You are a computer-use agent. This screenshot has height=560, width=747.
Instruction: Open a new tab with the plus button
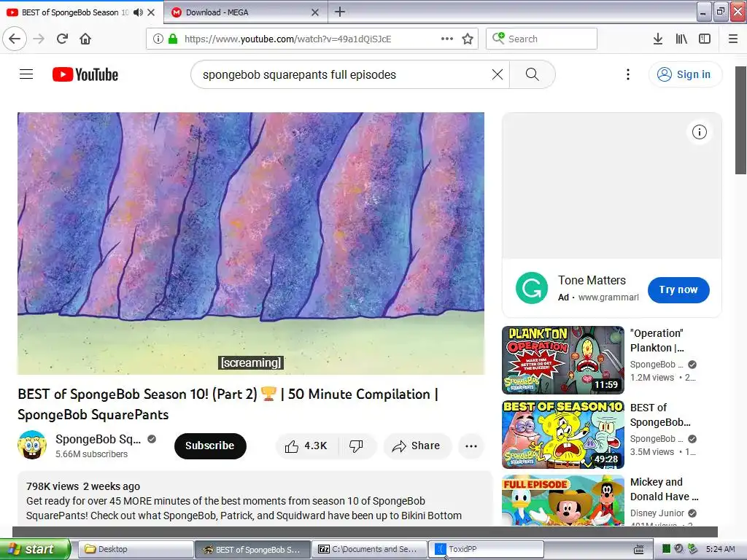(x=340, y=12)
